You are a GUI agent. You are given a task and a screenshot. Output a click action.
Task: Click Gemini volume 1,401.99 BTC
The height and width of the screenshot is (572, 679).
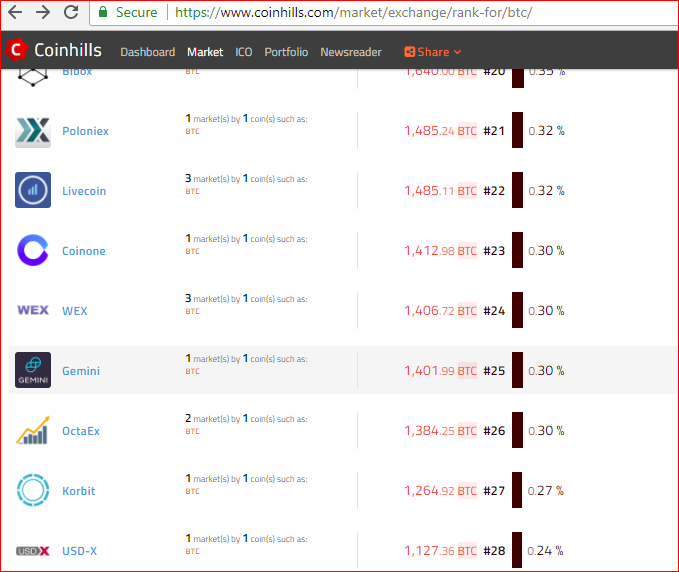point(440,370)
